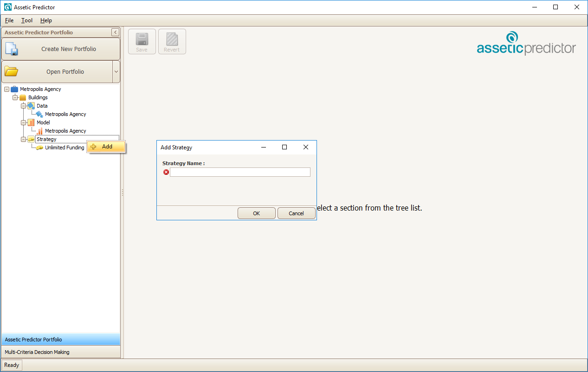
Task: Collapse the Model tree node
Action: click(x=23, y=122)
